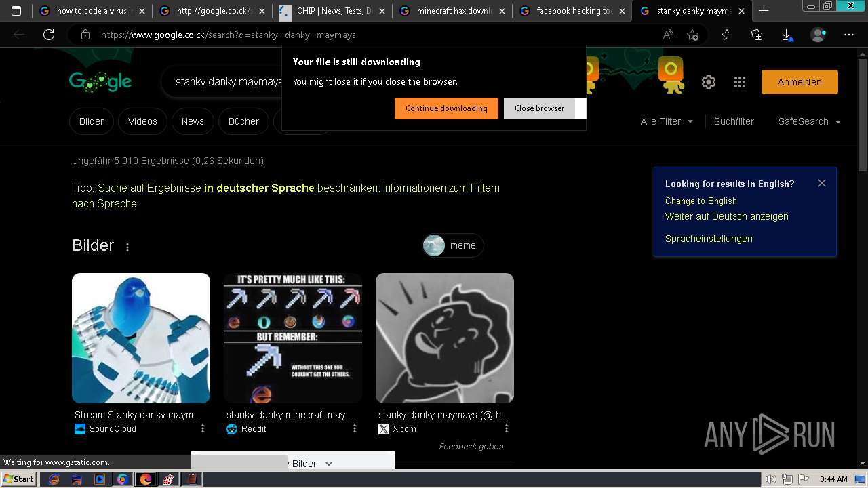This screenshot has height=488, width=868.
Task: Open the Chrome taskbar icon
Action: pyautogui.click(x=123, y=479)
